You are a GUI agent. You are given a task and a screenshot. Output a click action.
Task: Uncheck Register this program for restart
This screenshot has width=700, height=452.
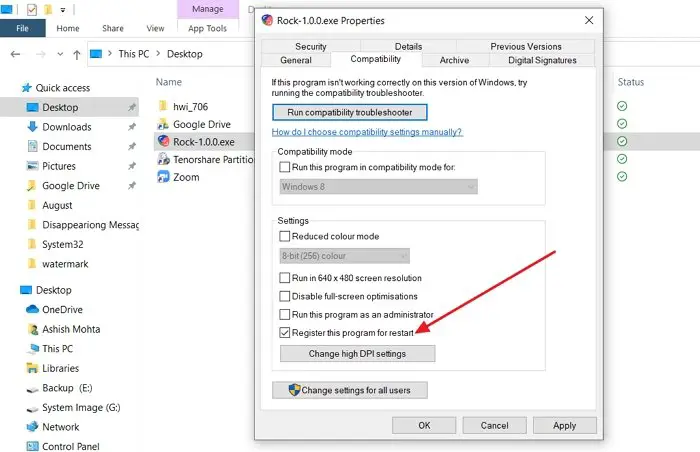point(284,333)
